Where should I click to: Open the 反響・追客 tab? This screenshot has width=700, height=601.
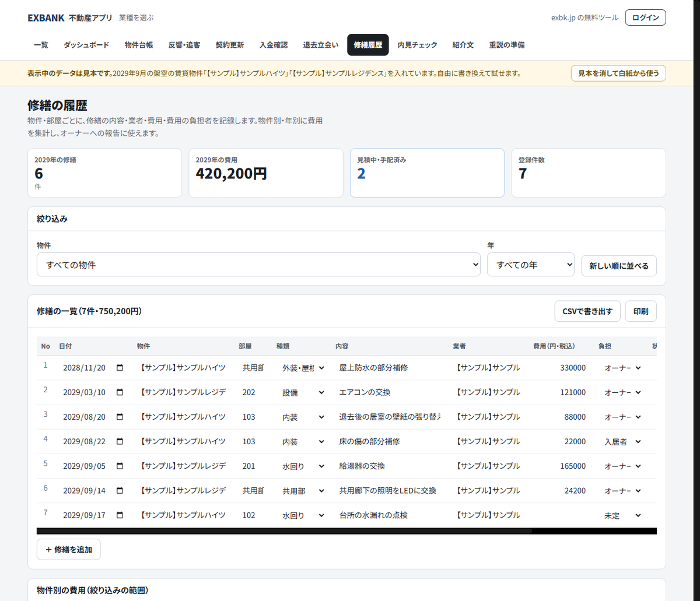click(184, 45)
